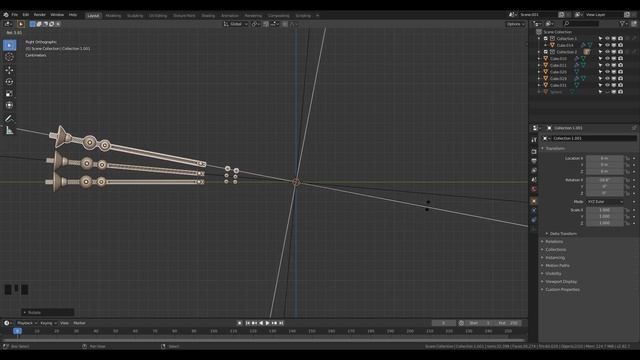This screenshot has height=360, width=640.
Task: Activate the 3D Cursor tool
Action: point(9,57)
